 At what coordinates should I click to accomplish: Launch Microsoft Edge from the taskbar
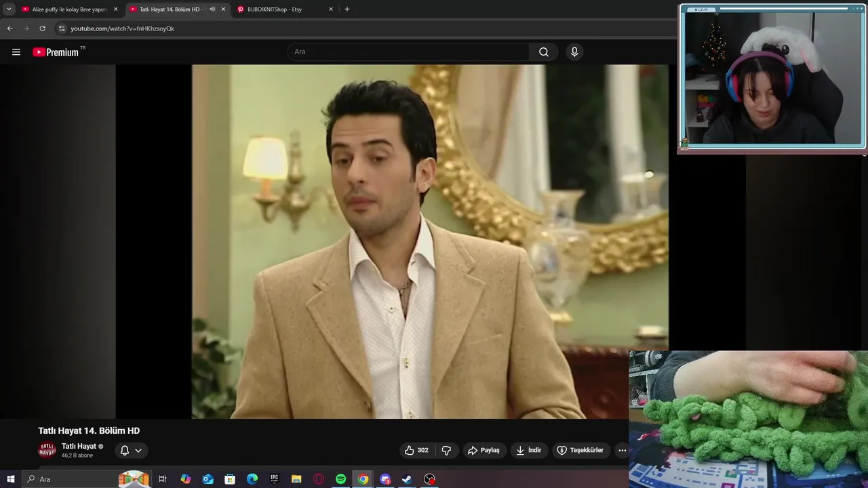pyautogui.click(x=252, y=479)
